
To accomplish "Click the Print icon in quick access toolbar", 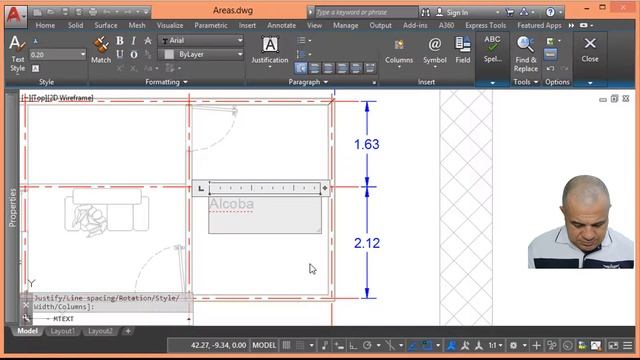I will point(93,12).
